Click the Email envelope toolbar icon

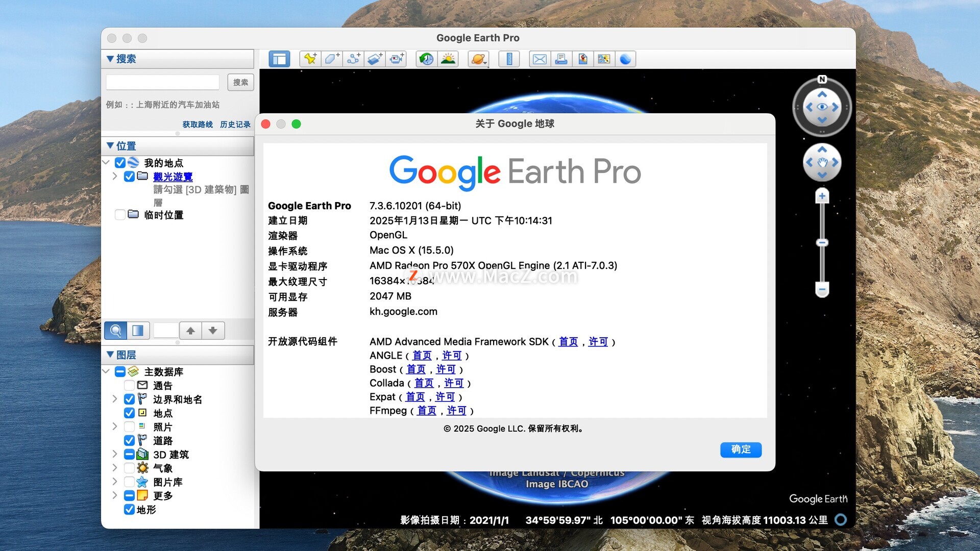[x=540, y=59]
